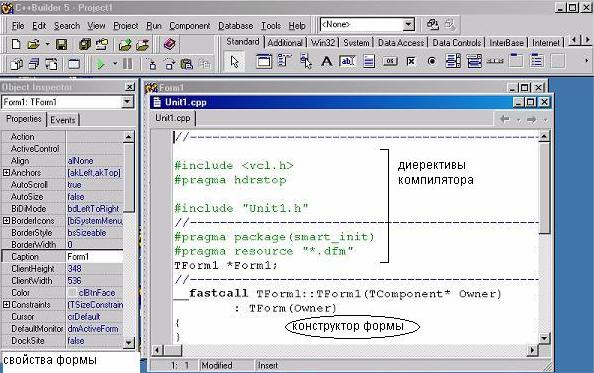This screenshot has width=594, height=373.
Task: Select the RadioGroup component icon
Action: (537, 61)
